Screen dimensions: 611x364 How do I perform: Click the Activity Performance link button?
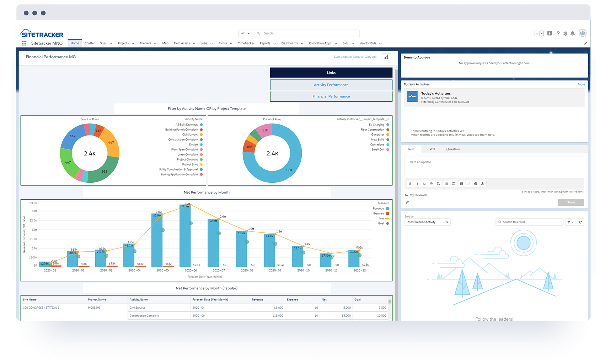point(331,85)
